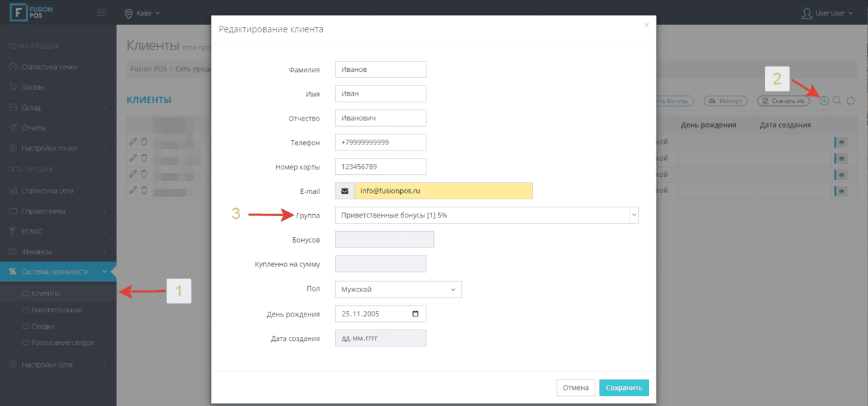
Task: Click pencil edit icon in first client row
Action: (133, 142)
